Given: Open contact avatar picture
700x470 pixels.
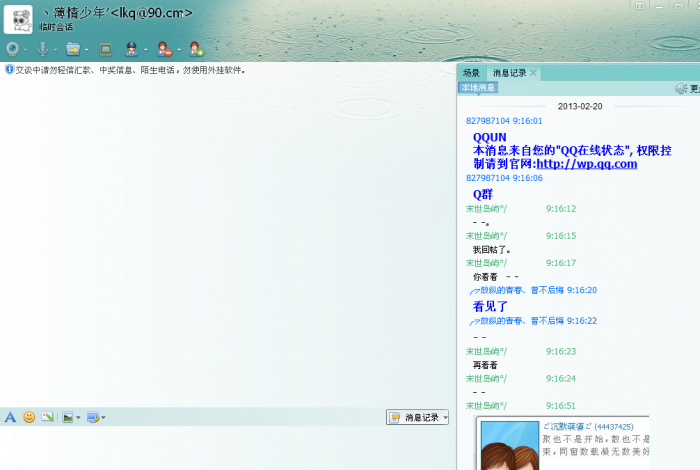Looking at the screenshot, I should pos(18,19).
